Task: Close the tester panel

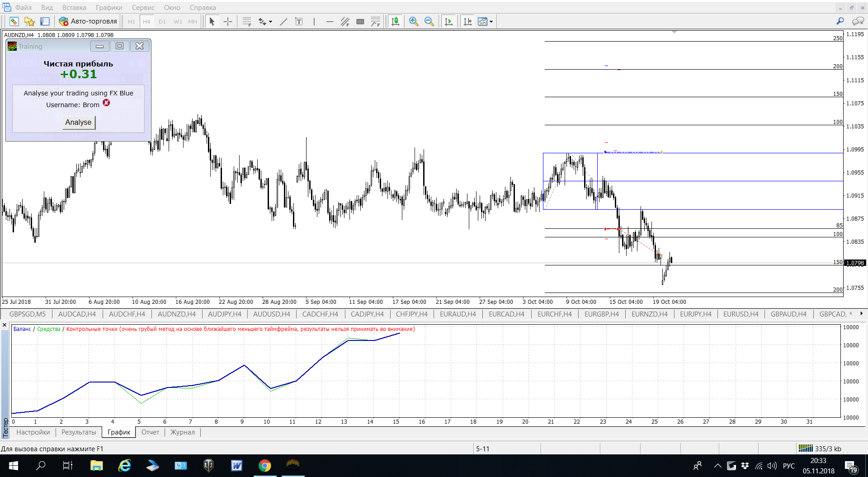Action: pyautogui.click(x=5, y=325)
